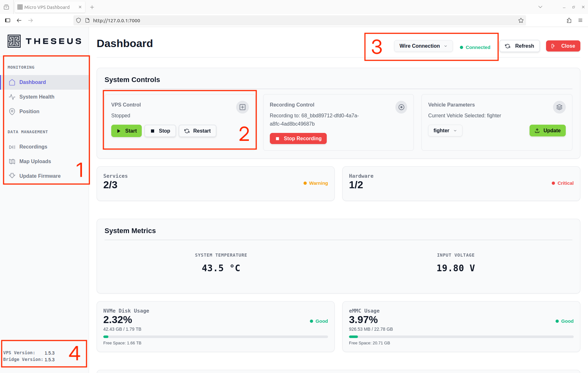Open the Firefox hamburger menu
This screenshot has height=373, width=588.
(x=580, y=20)
